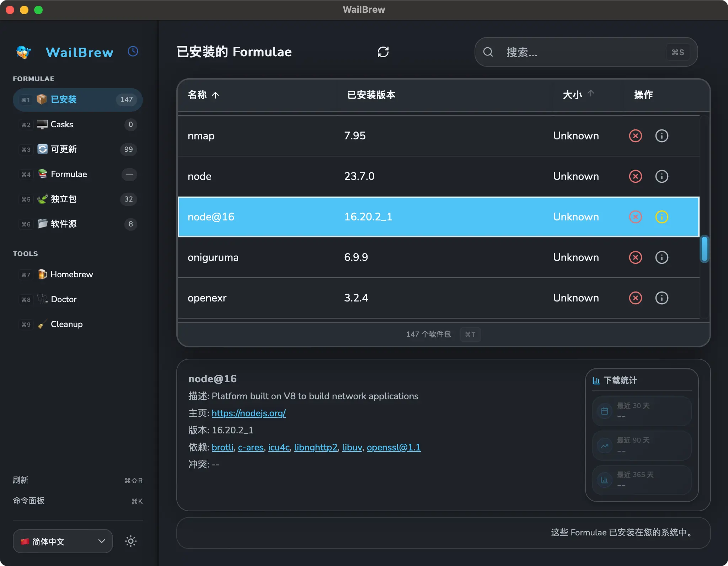Open the 简体中文 language dropdown
Screen dimensions: 728x566
(63, 541)
